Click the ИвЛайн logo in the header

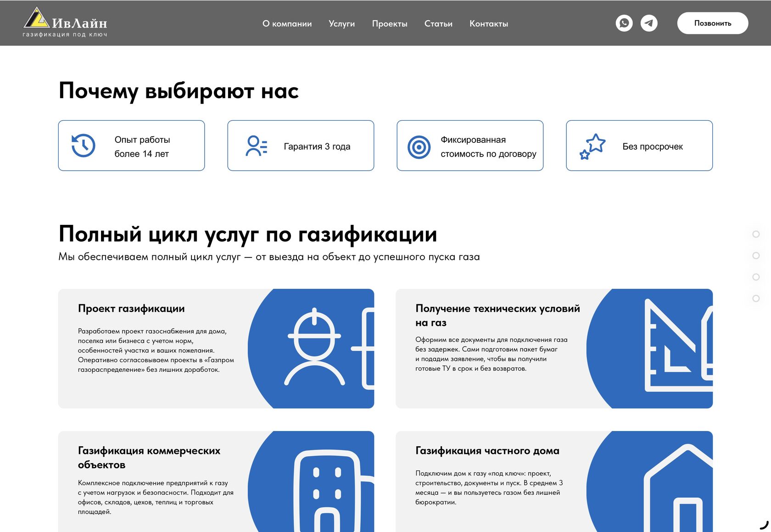click(65, 22)
